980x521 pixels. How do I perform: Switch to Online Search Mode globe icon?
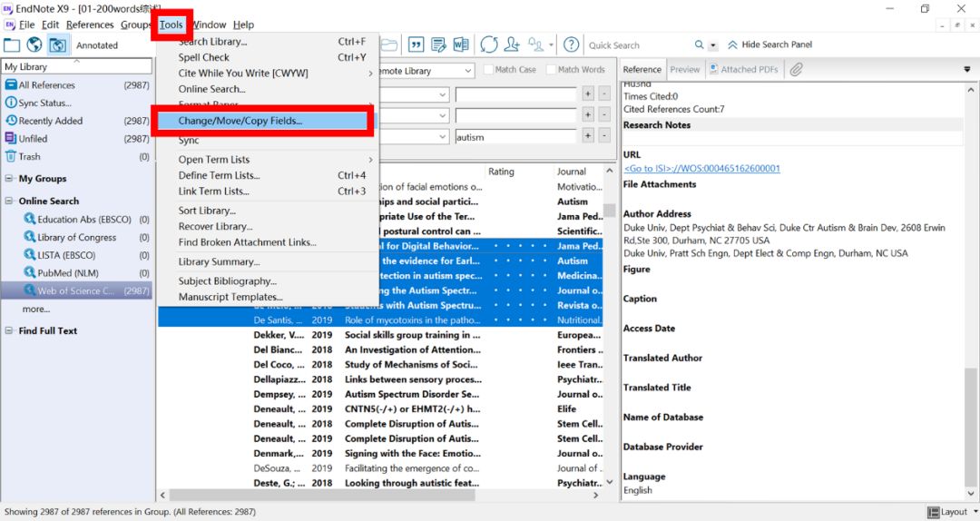pyautogui.click(x=34, y=45)
